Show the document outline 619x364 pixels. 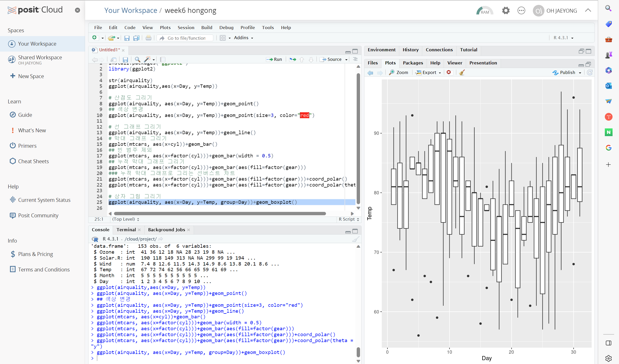(x=355, y=59)
